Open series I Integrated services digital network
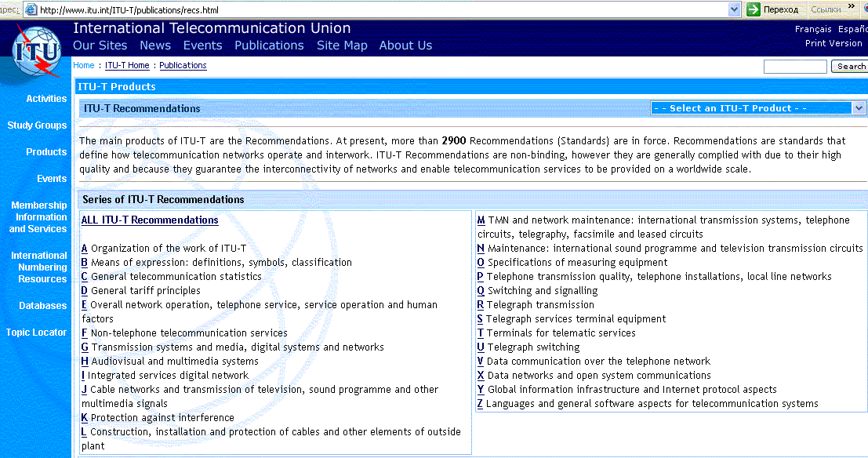 pos(83,376)
